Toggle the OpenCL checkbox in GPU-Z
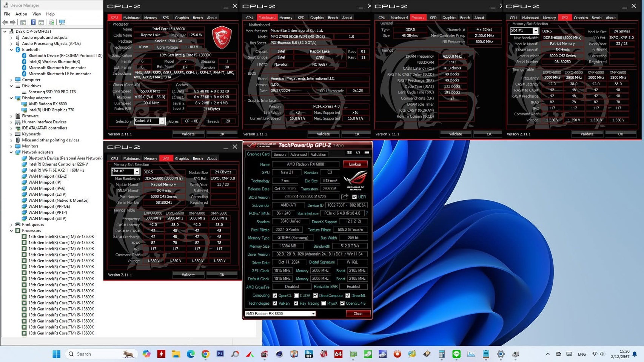This screenshot has height=362, width=644. click(275, 296)
